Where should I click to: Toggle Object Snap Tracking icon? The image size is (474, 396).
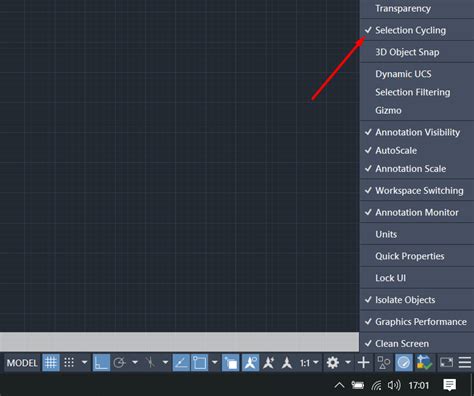pyautogui.click(x=181, y=362)
